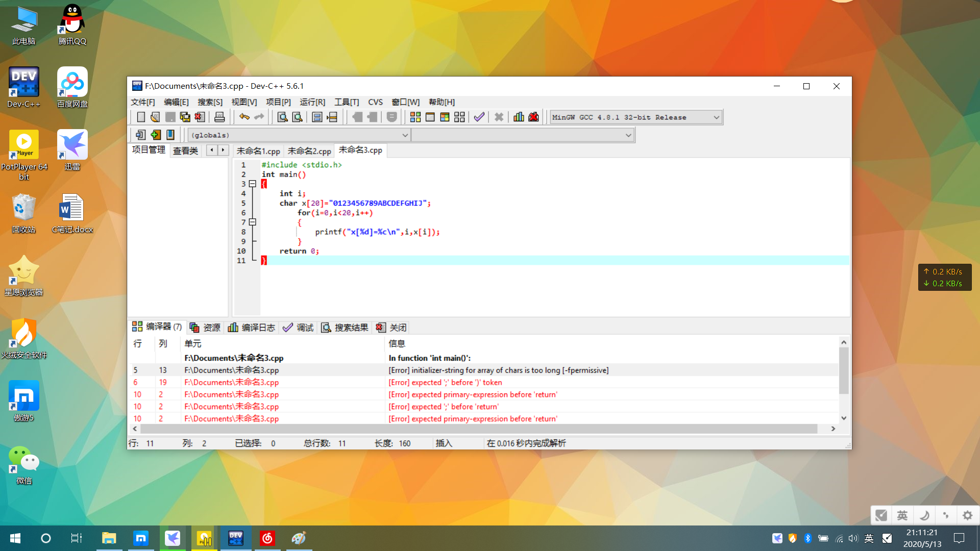The height and width of the screenshot is (551, 980).
Task: Open the 文件[F] menu
Action: coord(143,102)
